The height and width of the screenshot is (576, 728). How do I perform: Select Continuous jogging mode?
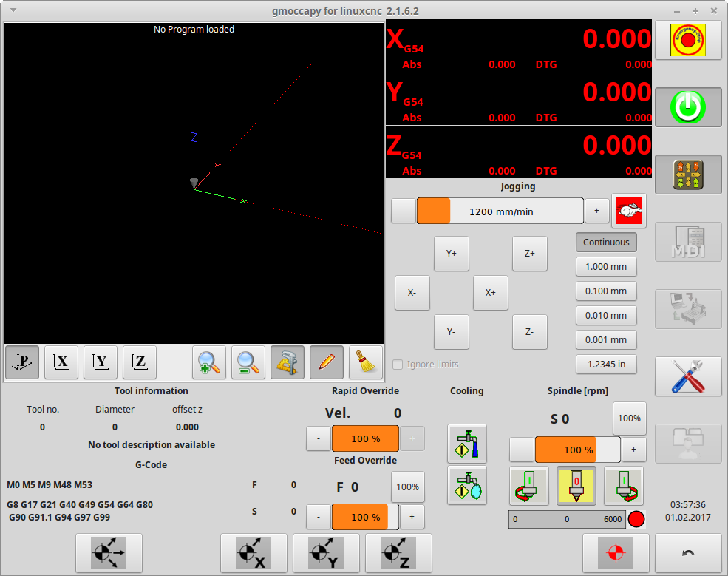click(605, 242)
